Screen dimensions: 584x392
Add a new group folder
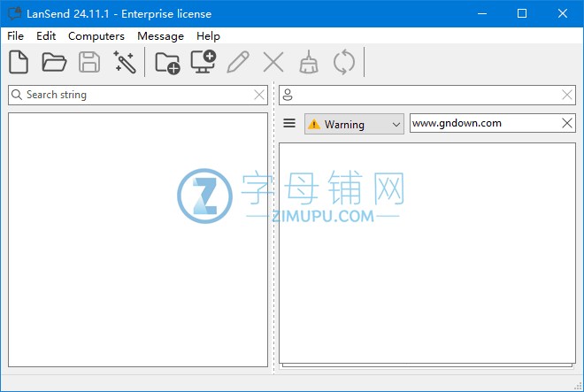167,62
